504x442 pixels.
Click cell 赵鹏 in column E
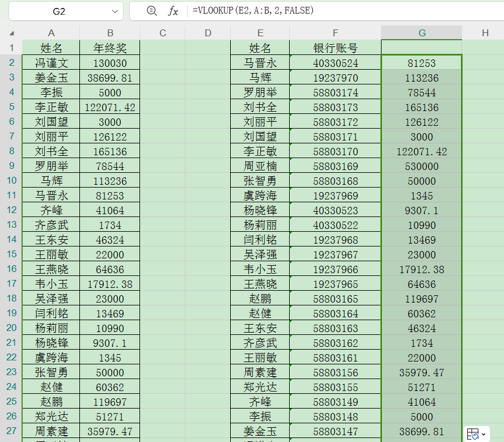pyautogui.click(x=260, y=299)
